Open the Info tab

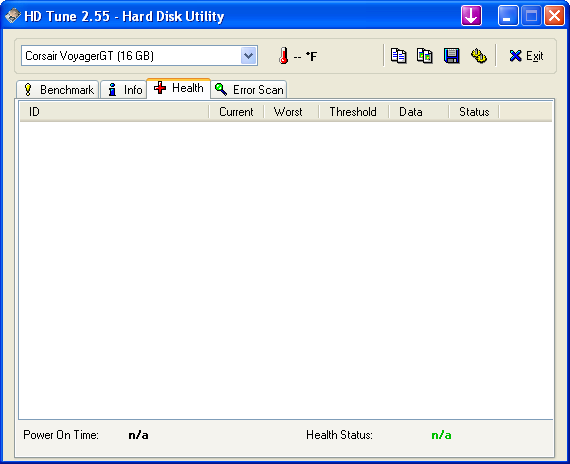point(124,89)
